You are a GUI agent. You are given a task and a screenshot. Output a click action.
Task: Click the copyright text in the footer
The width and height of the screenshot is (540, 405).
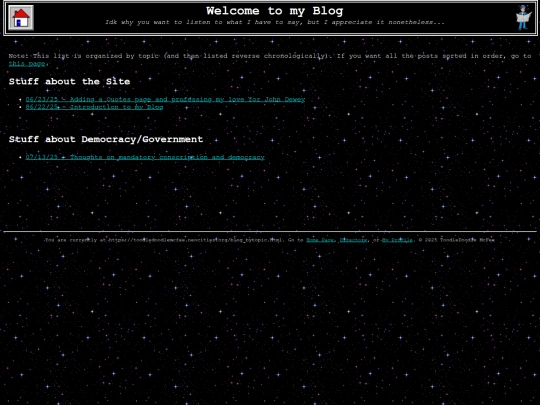pos(456,240)
